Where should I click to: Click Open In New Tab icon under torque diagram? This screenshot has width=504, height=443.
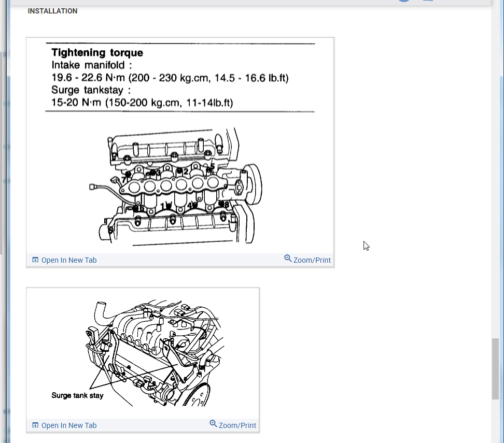pyautogui.click(x=35, y=260)
